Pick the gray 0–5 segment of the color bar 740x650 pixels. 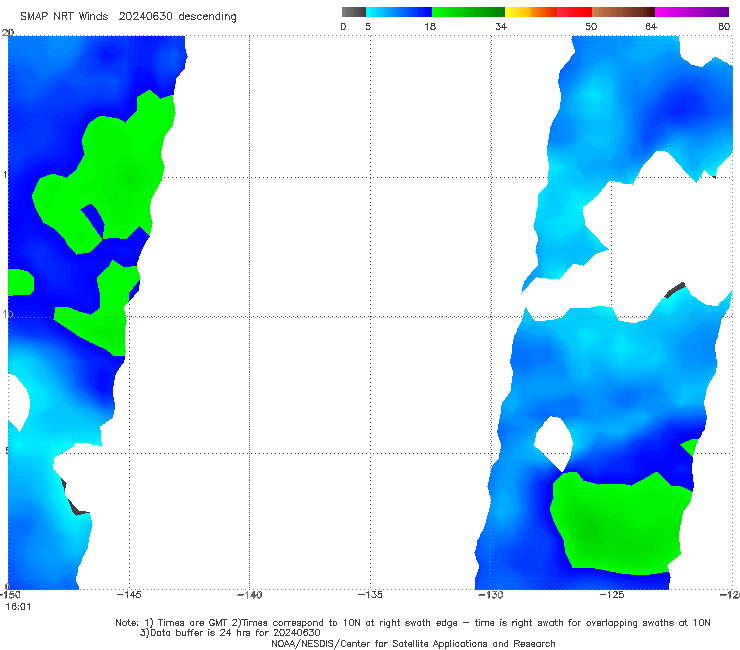point(354,12)
